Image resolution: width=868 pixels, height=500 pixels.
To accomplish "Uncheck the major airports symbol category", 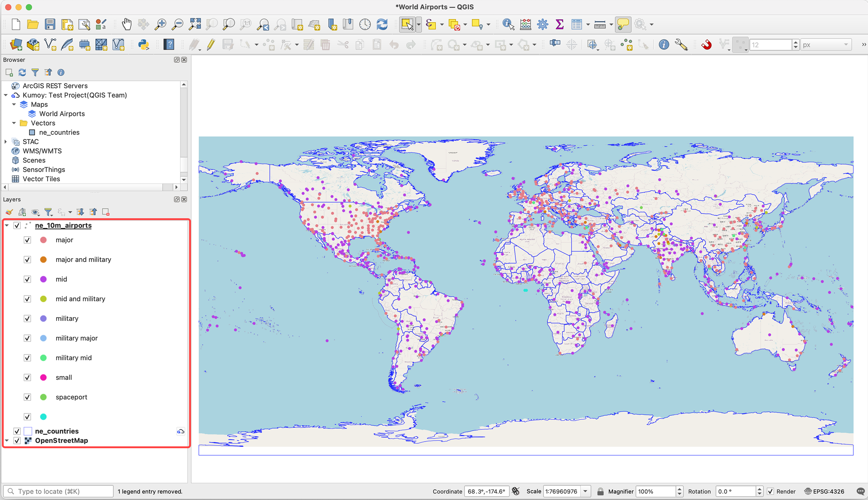I will click(27, 240).
